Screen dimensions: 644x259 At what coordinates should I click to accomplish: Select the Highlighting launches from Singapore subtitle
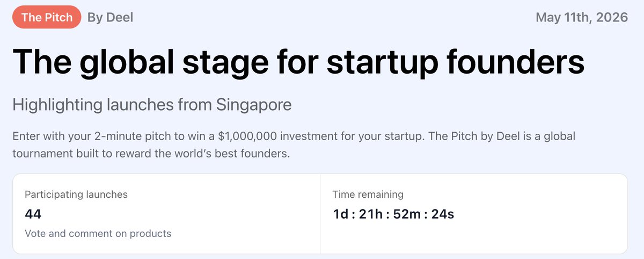152,104
